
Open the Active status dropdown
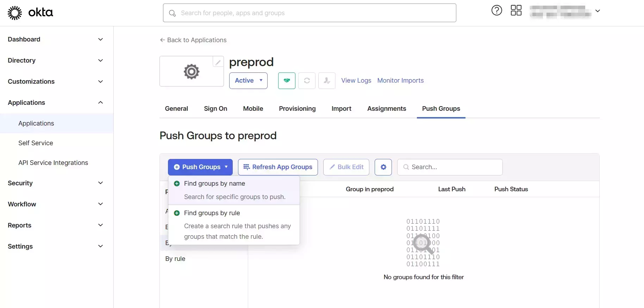coord(248,81)
